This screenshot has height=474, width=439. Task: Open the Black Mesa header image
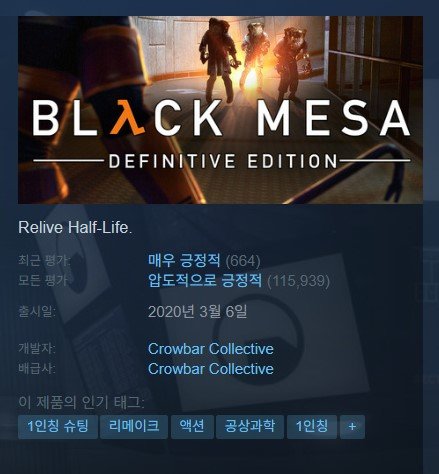pyautogui.click(x=220, y=110)
